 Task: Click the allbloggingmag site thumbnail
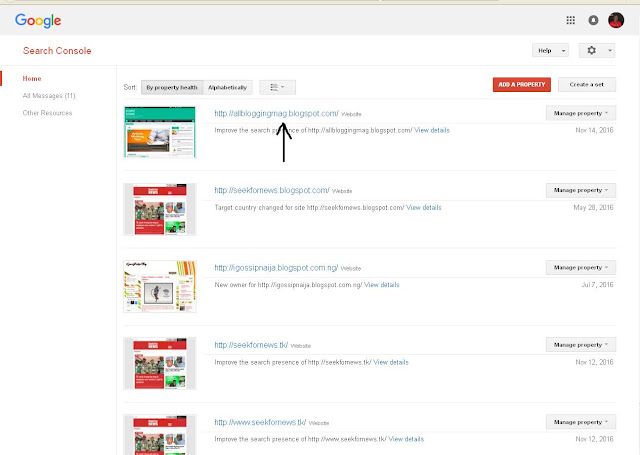coord(160,132)
